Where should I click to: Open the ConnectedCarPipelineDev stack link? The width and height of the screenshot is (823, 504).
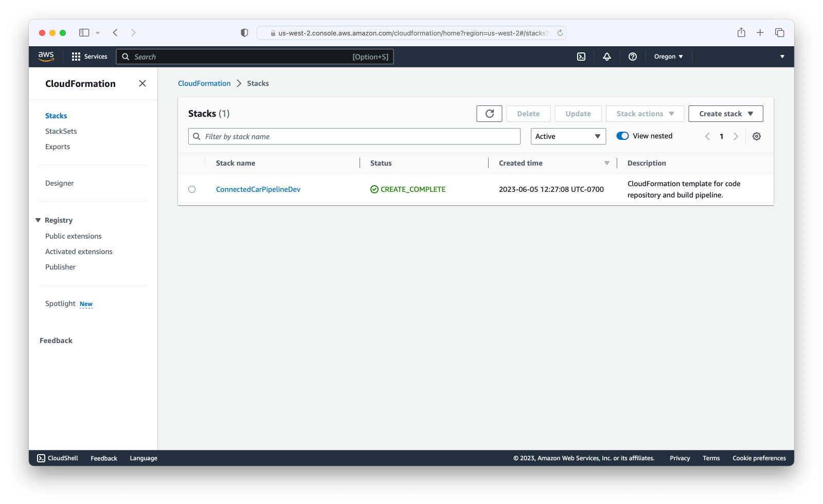pyautogui.click(x=258, y=189)
